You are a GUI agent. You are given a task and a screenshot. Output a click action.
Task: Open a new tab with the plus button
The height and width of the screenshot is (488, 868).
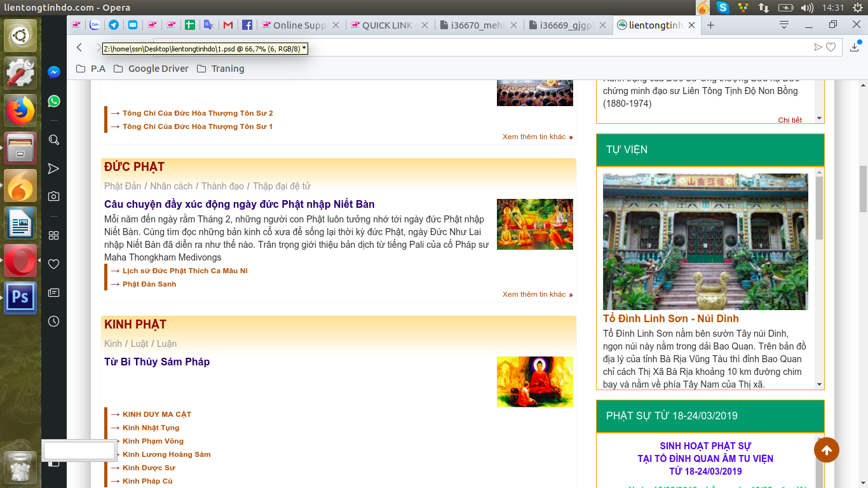point(710,25)
